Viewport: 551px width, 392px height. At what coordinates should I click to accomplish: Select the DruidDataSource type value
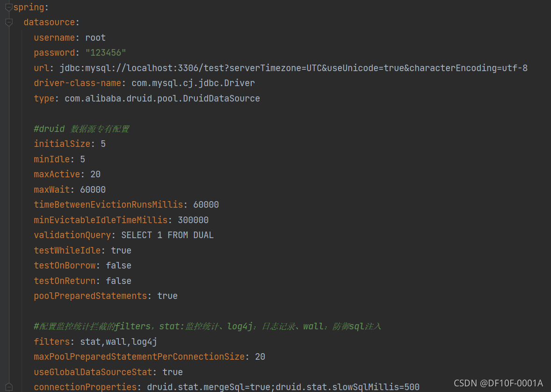[161, 98]
